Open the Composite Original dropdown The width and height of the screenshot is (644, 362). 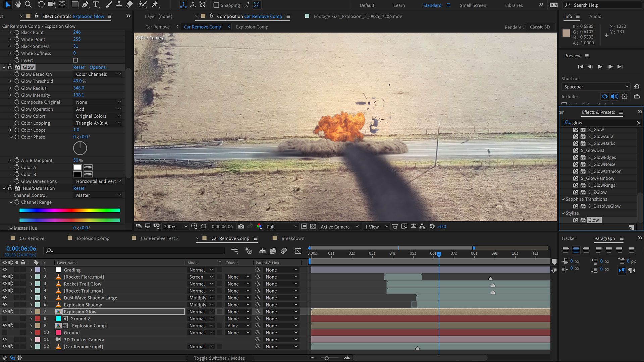(x=98, y=102)
